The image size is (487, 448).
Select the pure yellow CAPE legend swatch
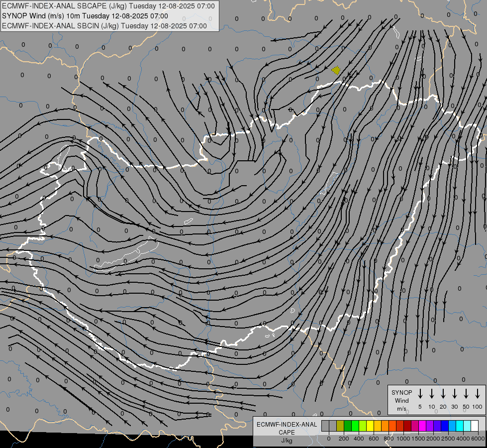click(370, 426)
